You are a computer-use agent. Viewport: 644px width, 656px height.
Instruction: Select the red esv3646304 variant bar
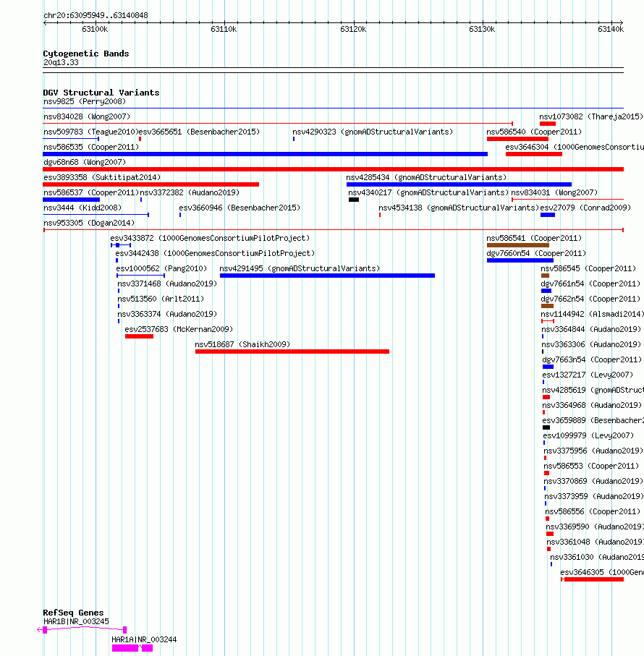[x=533, y=154]
